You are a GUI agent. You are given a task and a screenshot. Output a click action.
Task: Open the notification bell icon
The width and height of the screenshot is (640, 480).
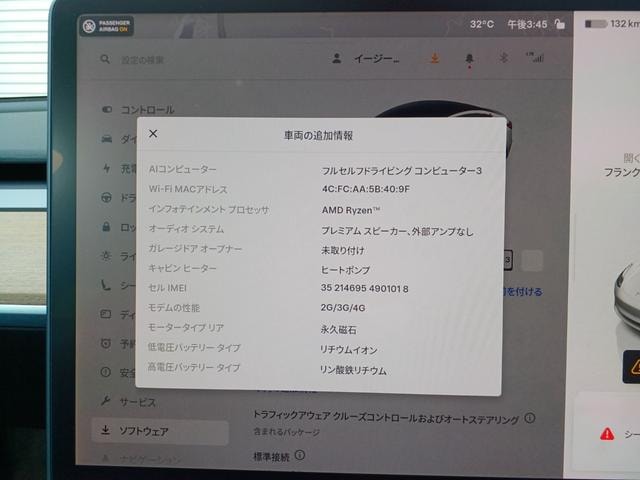[x=469, y=60]
